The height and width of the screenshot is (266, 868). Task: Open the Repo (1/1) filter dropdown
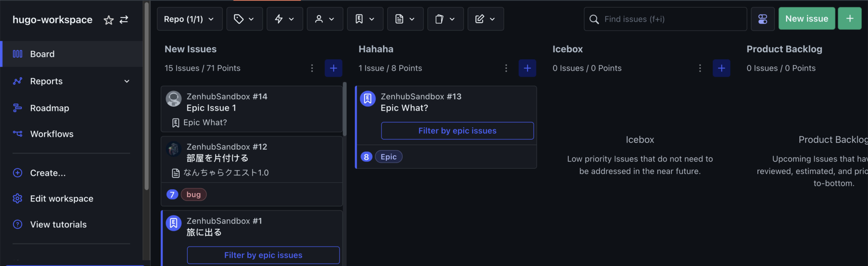[189, 19]
